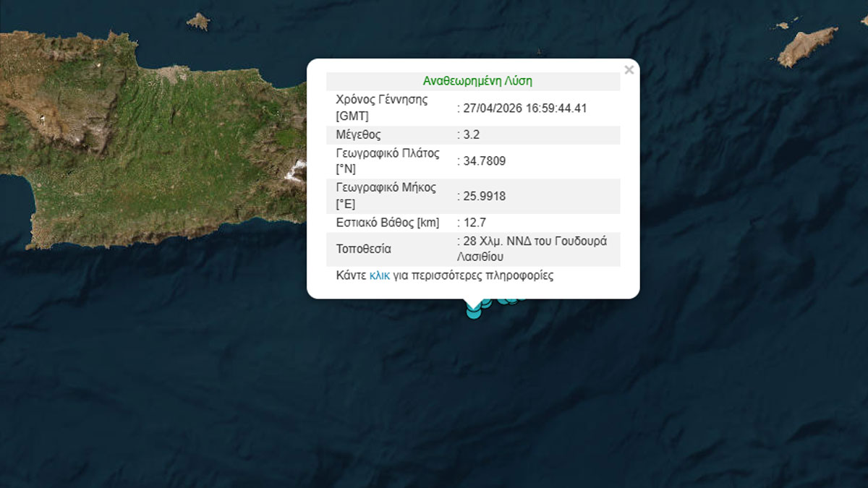Click the white snow-capped peak on Crete

pyautogui.click(x=294, y=172)
